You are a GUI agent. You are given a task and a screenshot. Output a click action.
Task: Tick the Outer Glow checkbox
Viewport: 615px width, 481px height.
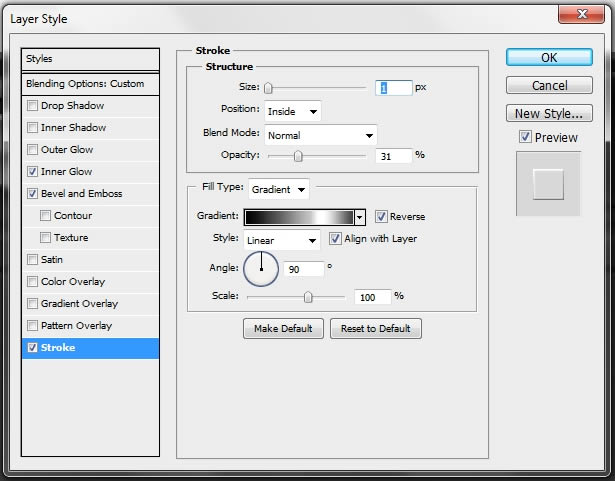click(32, 149)
